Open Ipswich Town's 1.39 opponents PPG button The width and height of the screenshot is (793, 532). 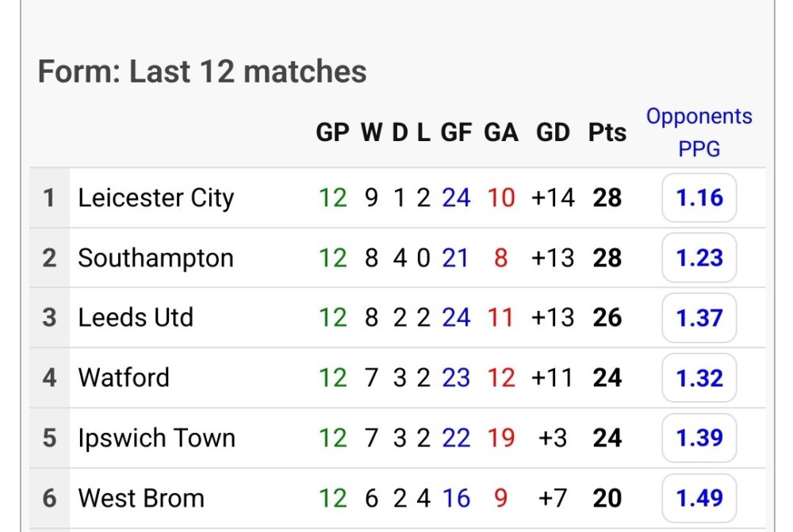pos(699,438)
